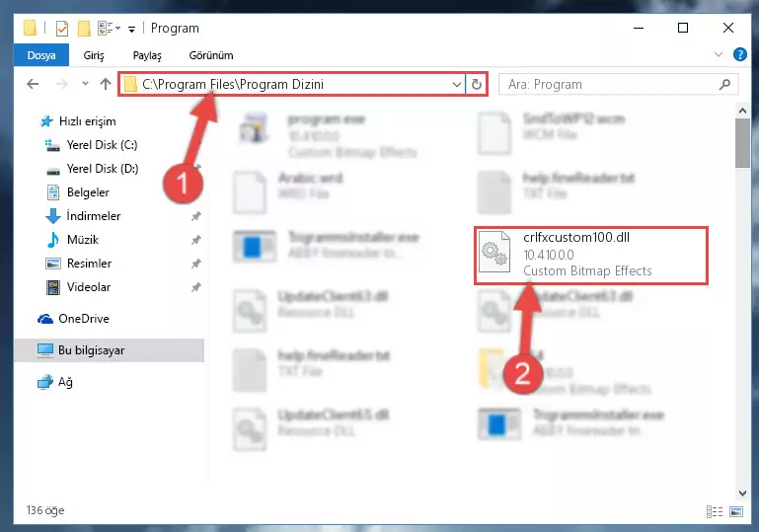
Task: Click the 136 öğe item count
Action: click(45, 510)
